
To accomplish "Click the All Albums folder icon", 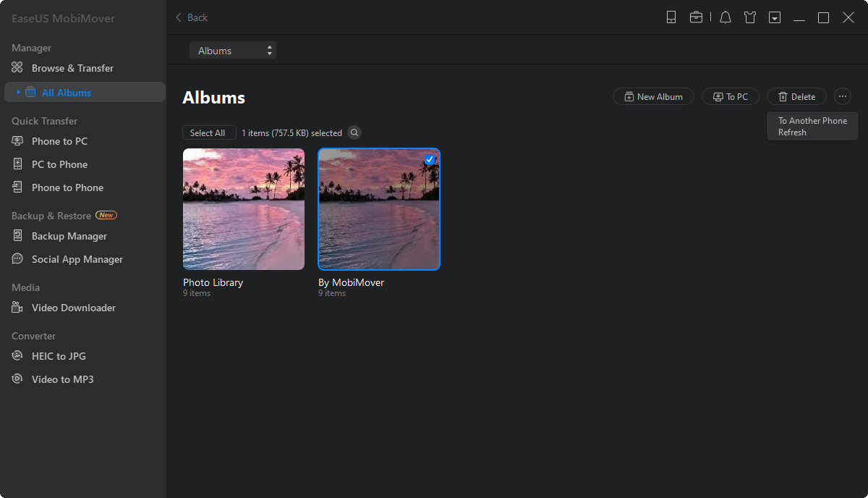I will coord(30,92).
